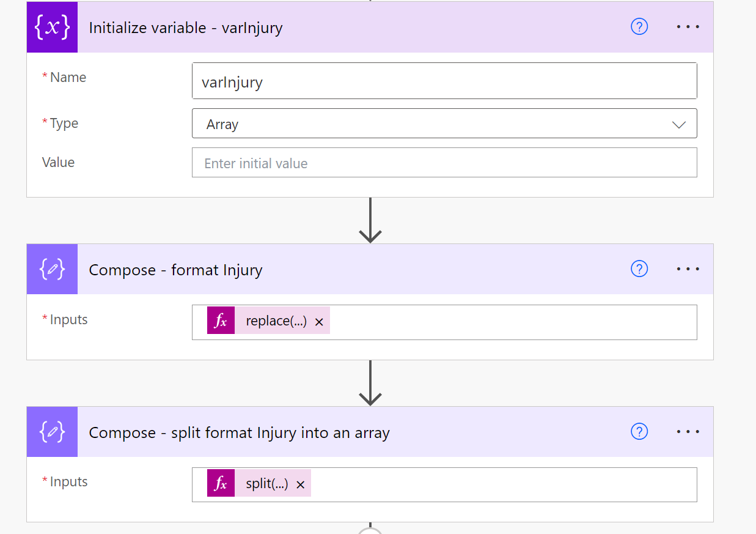This screenshot has height=534, width=756.
Task: Click the Value initial value field
Action: pos(444,163)
